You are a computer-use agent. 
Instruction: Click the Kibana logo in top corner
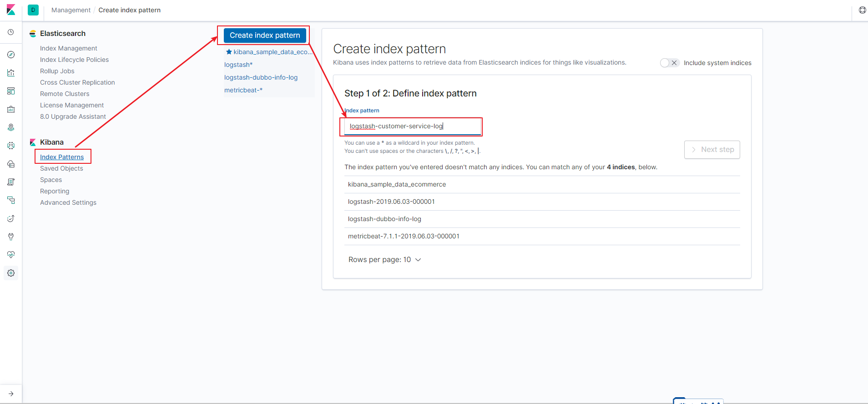click(11, 10)
